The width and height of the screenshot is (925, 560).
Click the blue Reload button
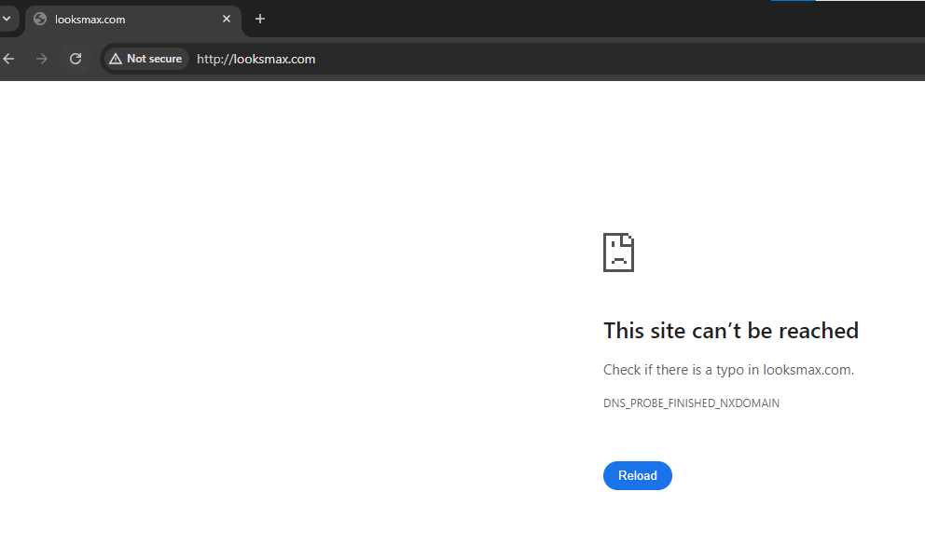[x=637, y=476]
